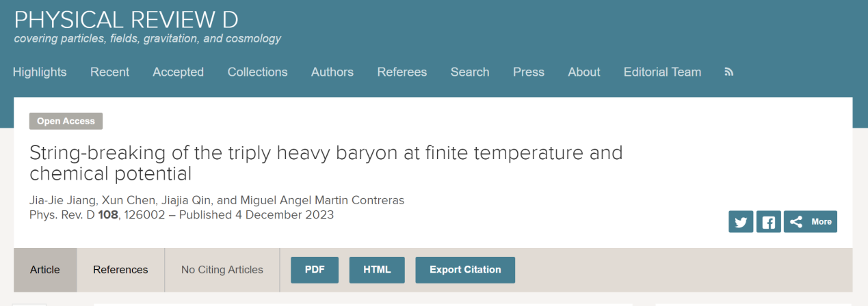Go to Recent articles
Viewport: 868px width, 306px height.
pos(109,72)
